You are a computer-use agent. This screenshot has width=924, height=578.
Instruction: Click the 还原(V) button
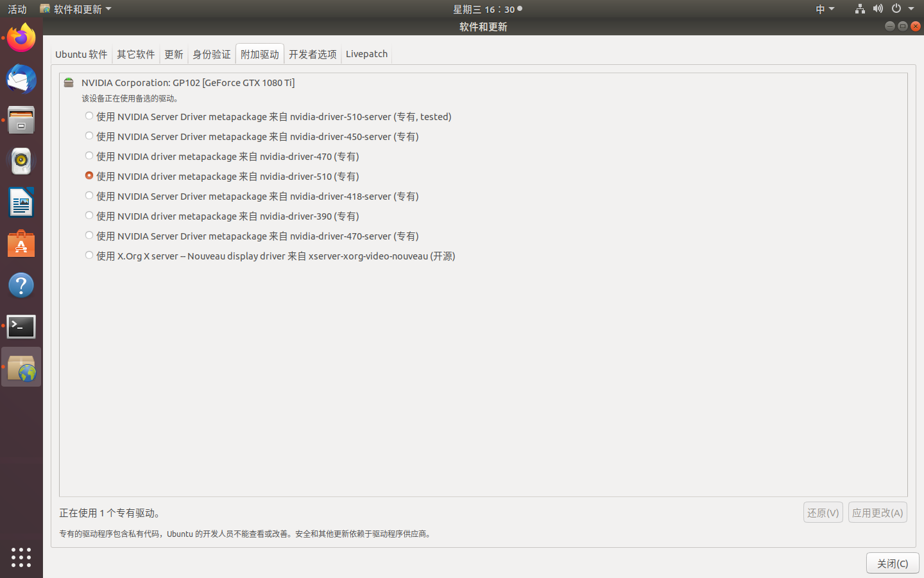[823, 512]
